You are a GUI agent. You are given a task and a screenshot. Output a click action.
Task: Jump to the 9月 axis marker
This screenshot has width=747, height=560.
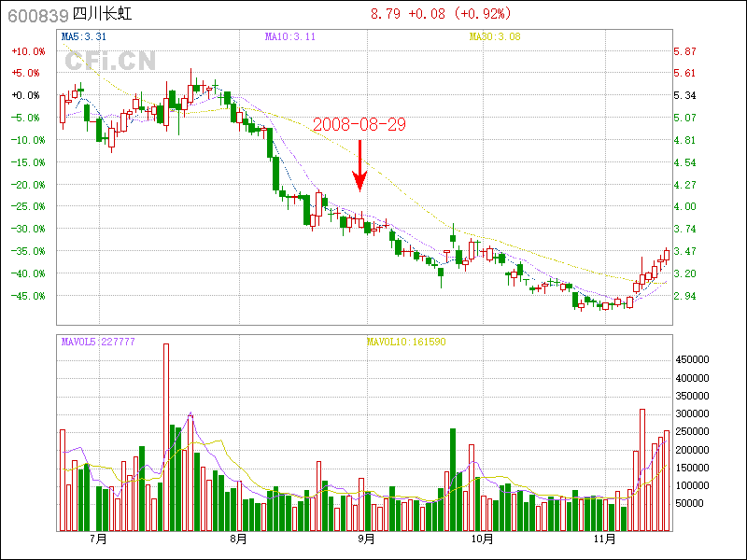pos(365,539)
